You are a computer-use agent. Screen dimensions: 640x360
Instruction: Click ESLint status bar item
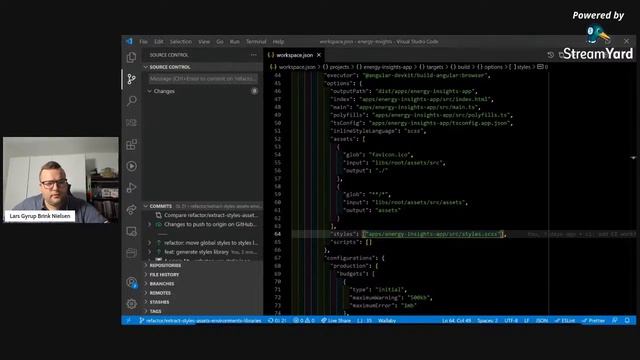click(565, 320)
